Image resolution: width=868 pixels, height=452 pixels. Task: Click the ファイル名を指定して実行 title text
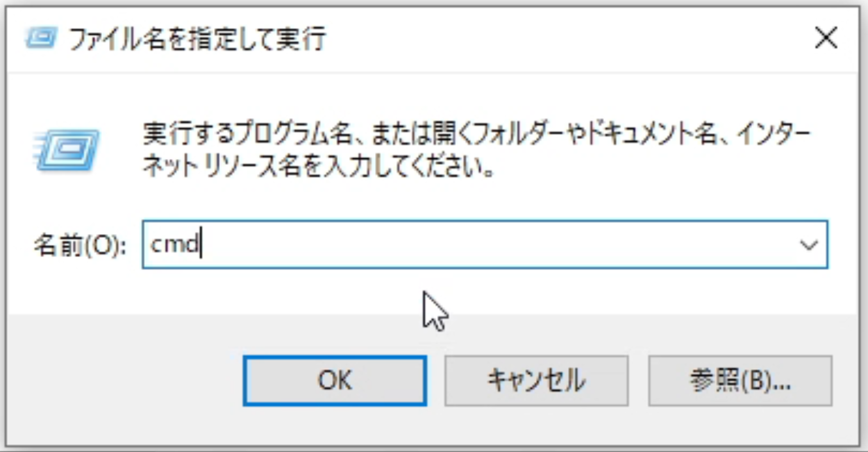point(197,40)
